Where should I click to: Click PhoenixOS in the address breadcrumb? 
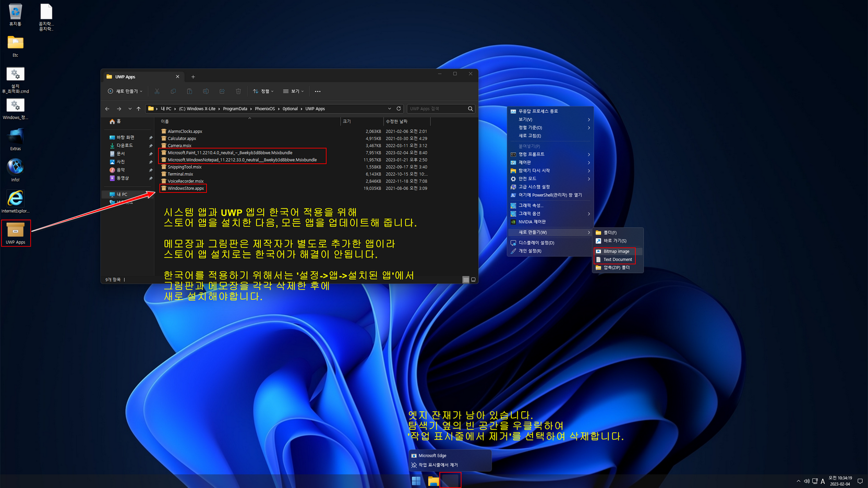[x=265, y=109]
